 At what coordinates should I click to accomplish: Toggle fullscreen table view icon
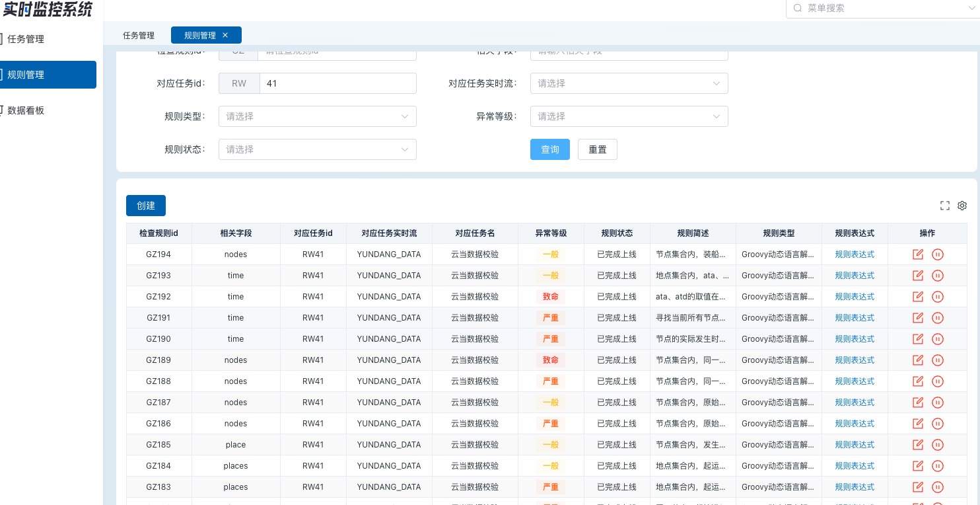pos(945,206)
